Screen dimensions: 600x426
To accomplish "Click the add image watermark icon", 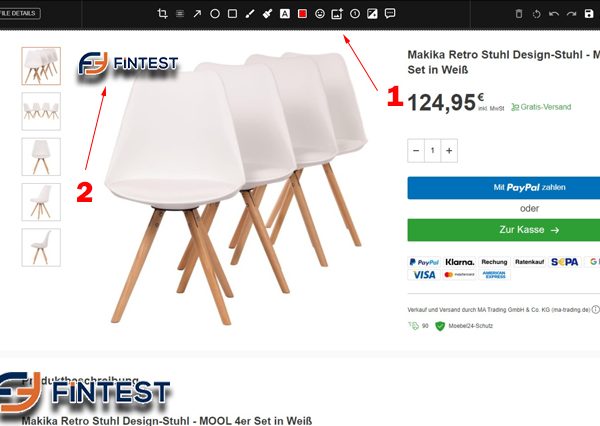I will 337,14.
